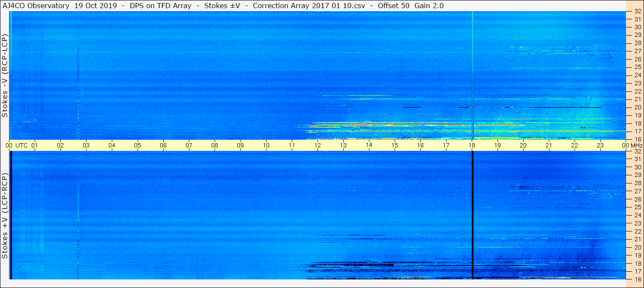Click the 12 UTC hour marker
Image resolution: width=644 pixels, height=288 pixels.
tap(318, 145)
